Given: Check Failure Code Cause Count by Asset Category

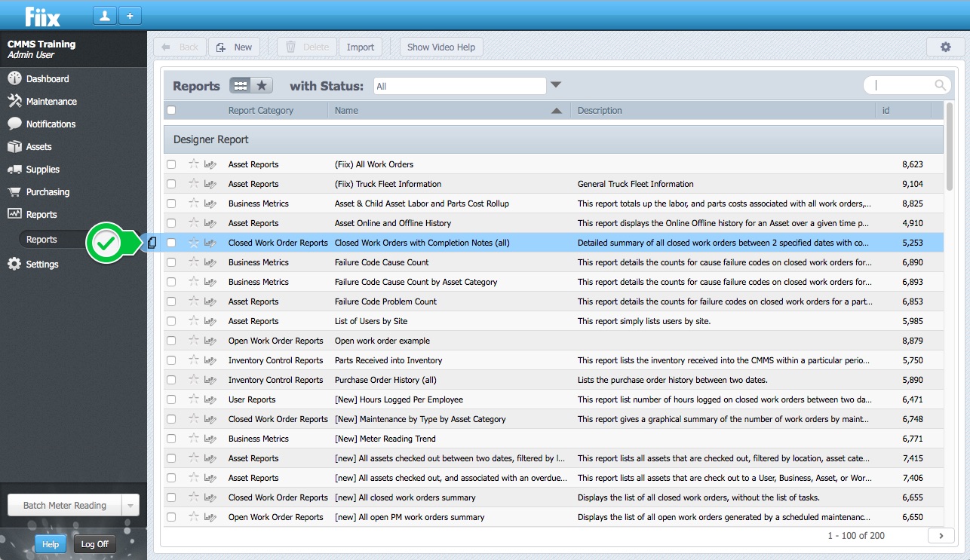Looking at the screenshot, I should [171, 282].
